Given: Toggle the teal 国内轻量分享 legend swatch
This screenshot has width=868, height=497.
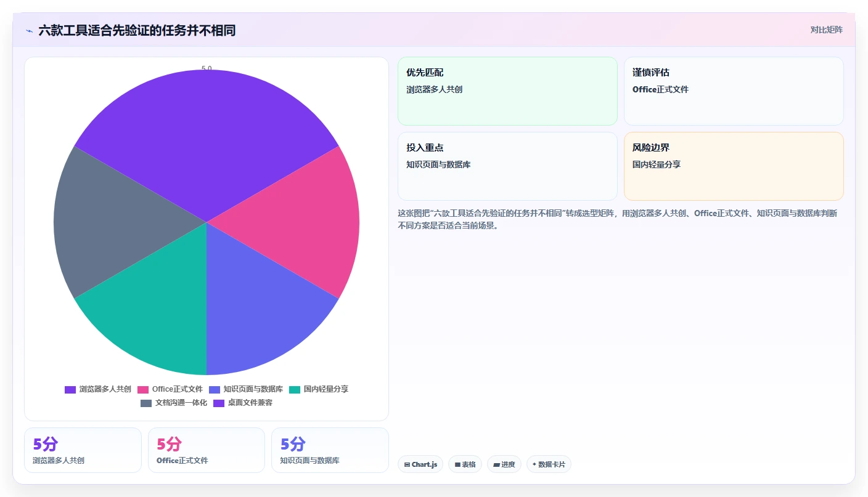Looking at the screenshot, I should [x=295, y=389].
